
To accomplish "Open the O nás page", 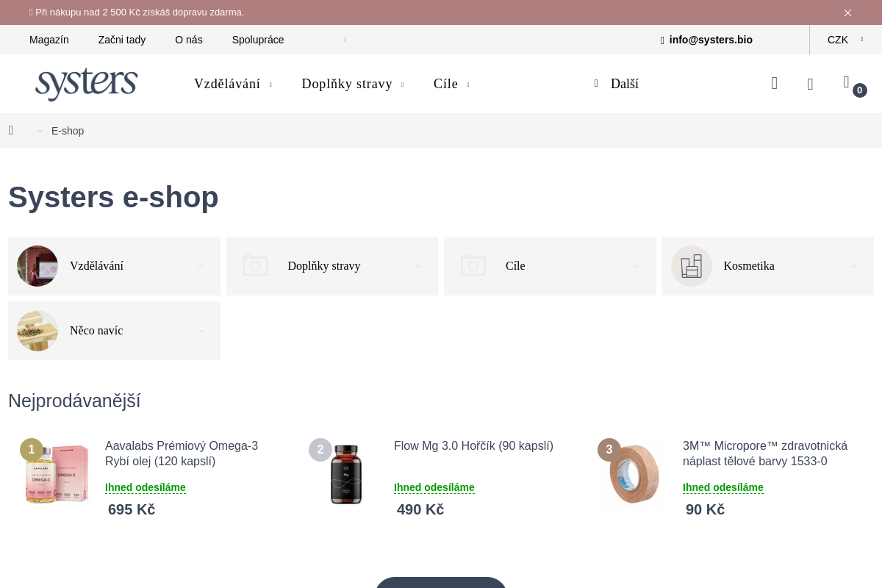I will pos(189,40).
